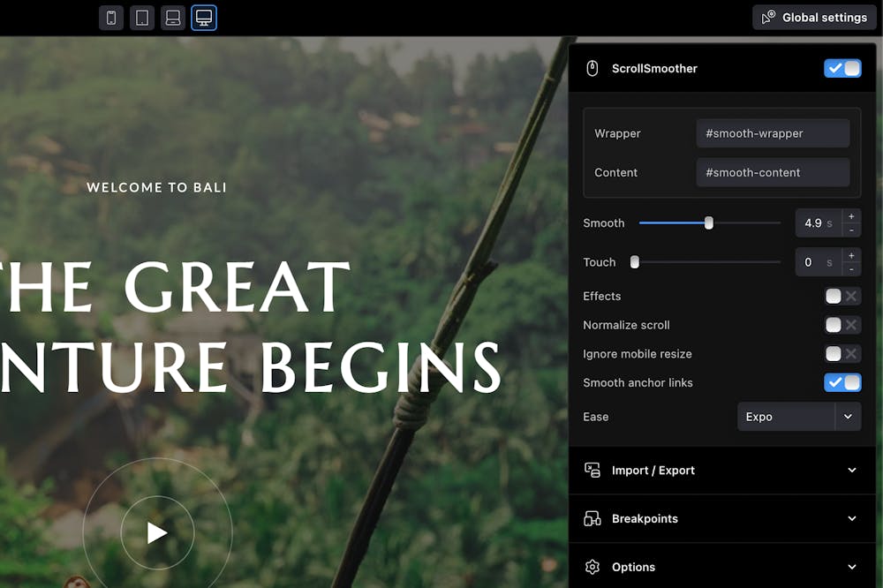Click the ScrollSmoother mouse icon

pos(592,68)
